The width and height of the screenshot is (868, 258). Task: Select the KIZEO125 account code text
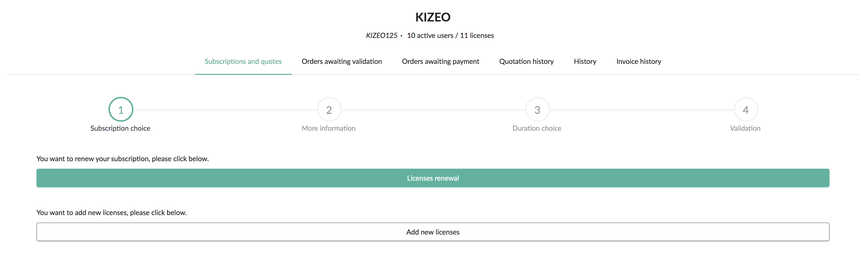[382, 36]
